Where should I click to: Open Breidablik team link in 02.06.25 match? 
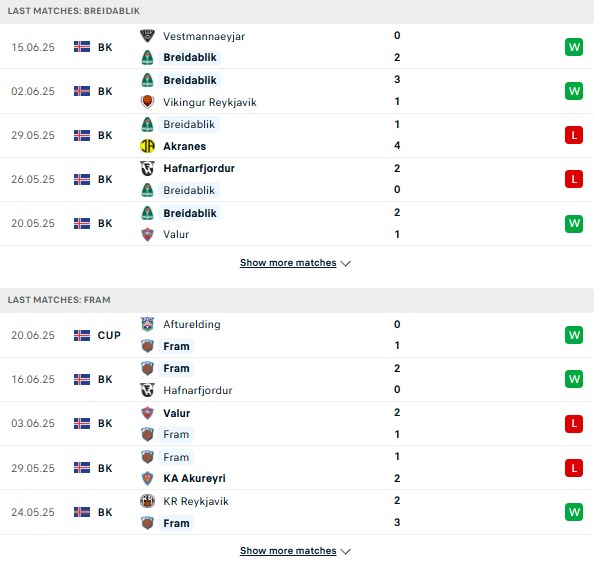pos(189,80)
